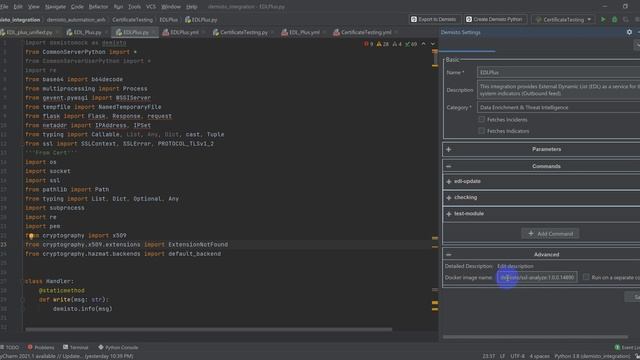Open the Event Log

tap(627, 347)
